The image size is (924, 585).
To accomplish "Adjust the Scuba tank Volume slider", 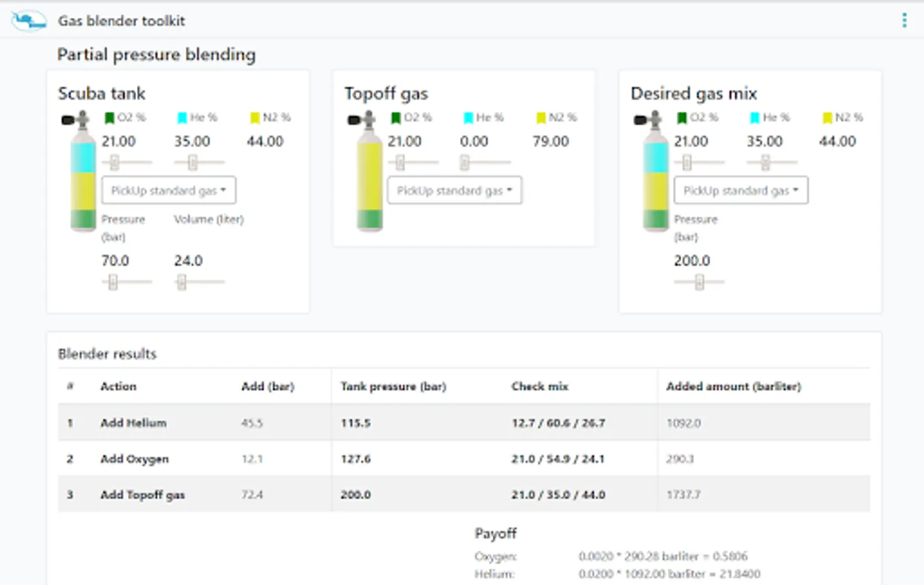I will point(199,281).
